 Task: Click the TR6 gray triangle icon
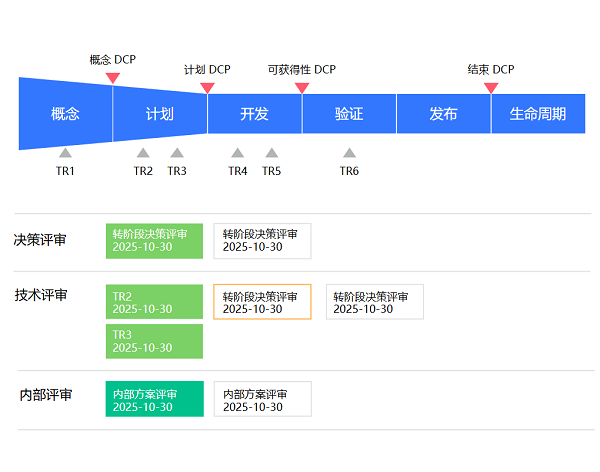pos(349,153)
